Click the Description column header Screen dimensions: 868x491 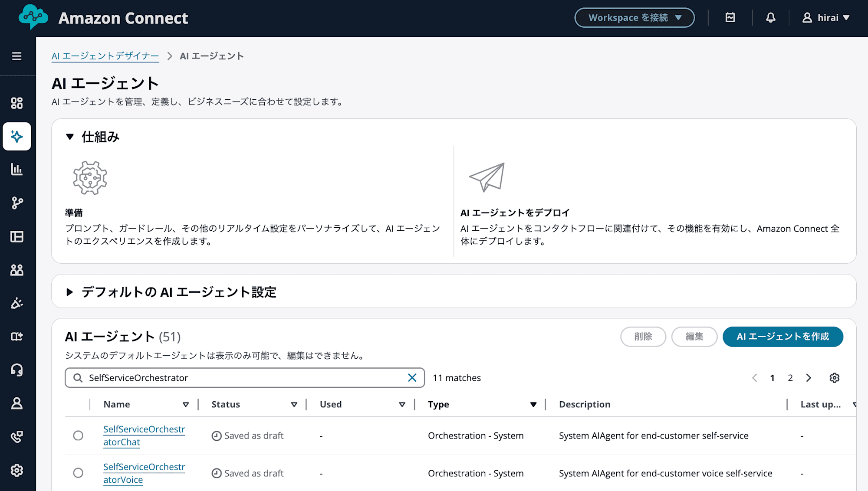click(x=585, y=404)
